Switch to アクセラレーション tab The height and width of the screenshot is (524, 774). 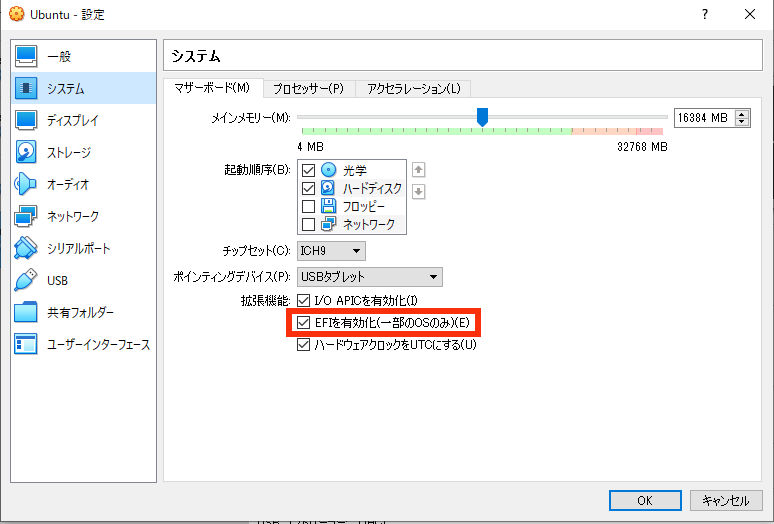413,89
